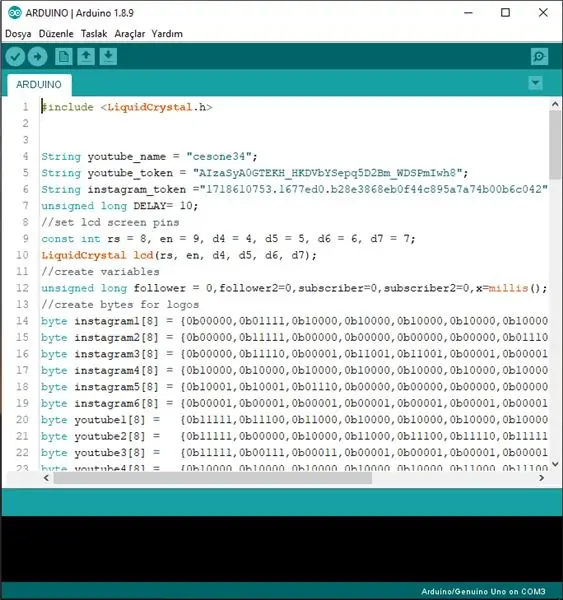Viewport: 563px width, 600px height.
Task: Click the Upload arrow button
Action: coord(38,57)
